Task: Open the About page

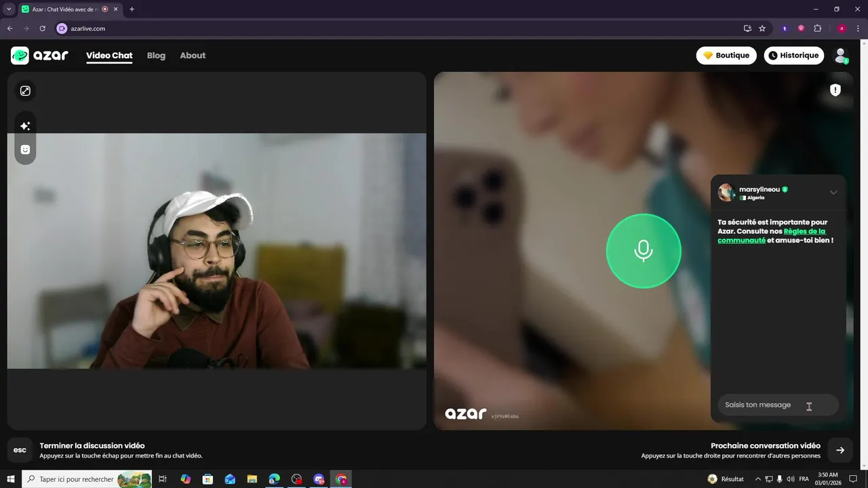Action: [193, 56]
